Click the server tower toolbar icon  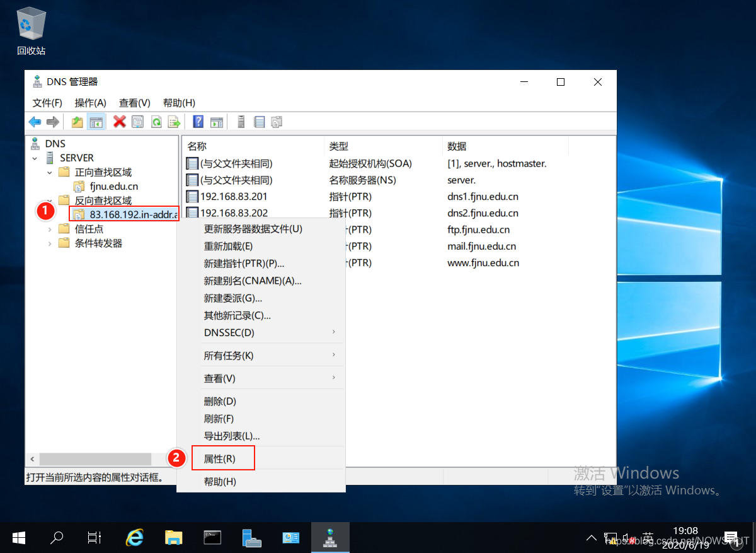click(x=241, y=122)
